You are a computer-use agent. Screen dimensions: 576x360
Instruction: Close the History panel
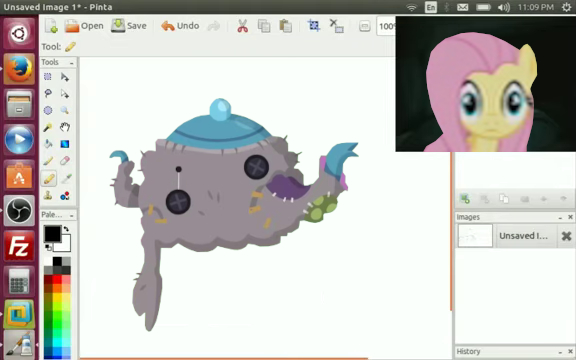[x=570, y=352]
